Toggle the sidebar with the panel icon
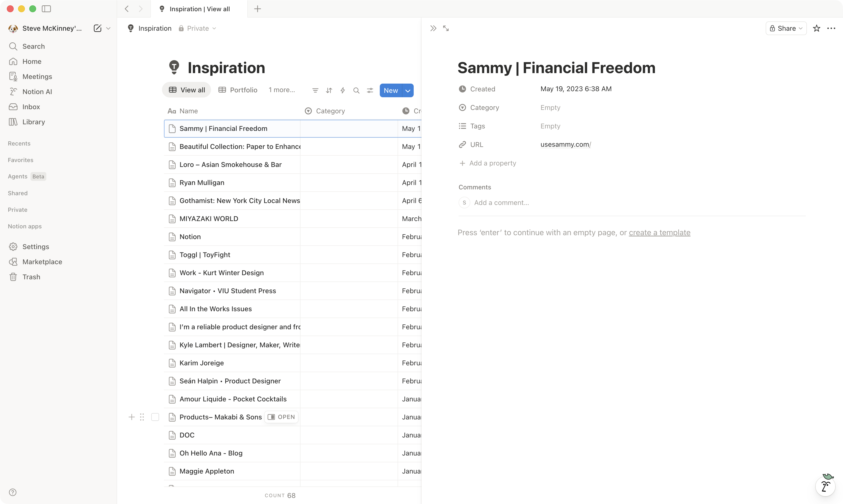843x504 pixels. click(46, 9)
